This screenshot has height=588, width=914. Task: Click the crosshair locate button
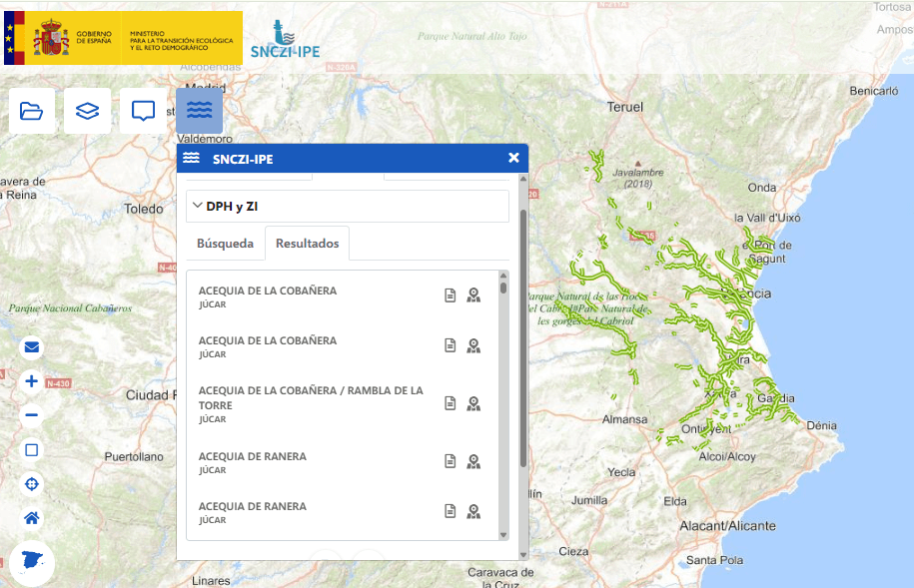click(x=32, y=484)
